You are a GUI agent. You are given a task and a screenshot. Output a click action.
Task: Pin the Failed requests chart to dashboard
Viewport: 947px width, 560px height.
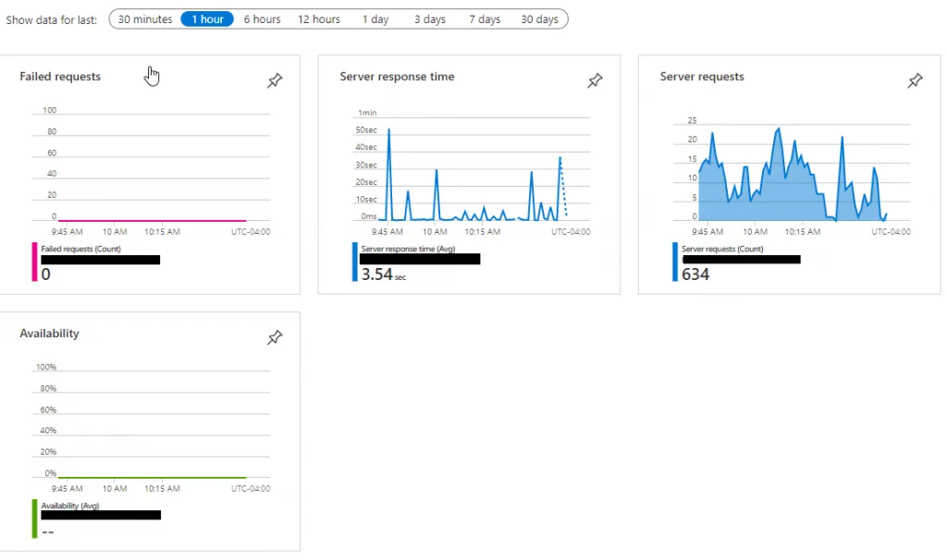274,81
